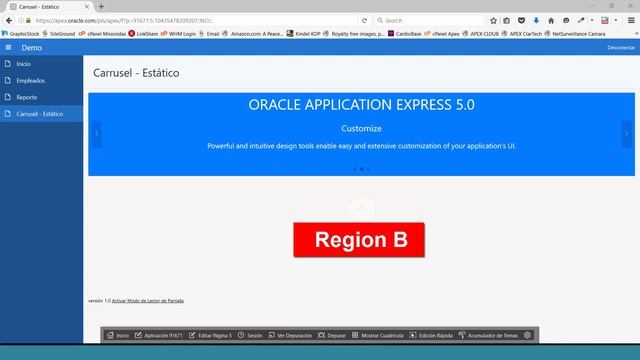The image size is (640, 360).
Task: Bookmark this page with the star icon
Action: point(493,20)
